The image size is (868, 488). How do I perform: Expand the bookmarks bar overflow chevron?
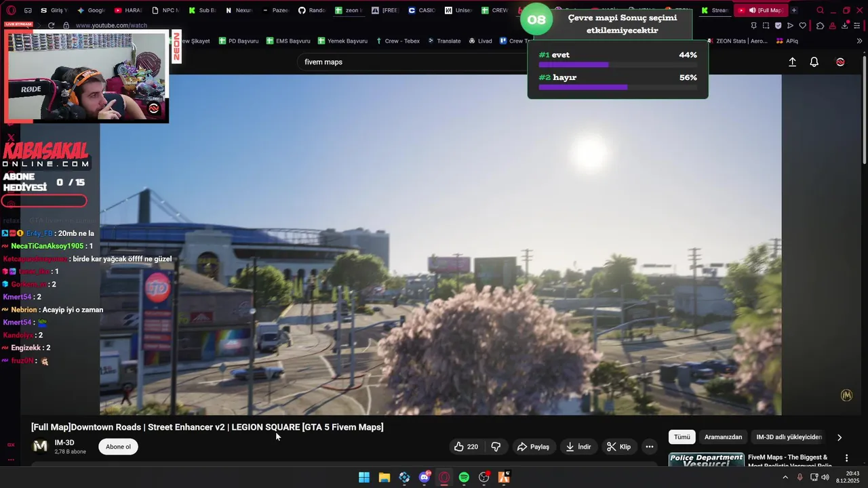(860, 41)
